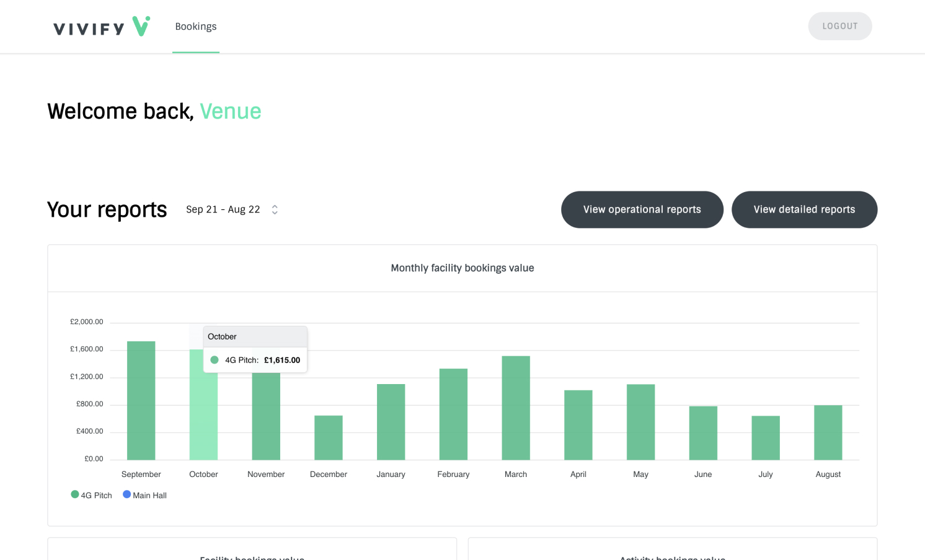Click the LOGOUT button
The image size is (925, 560).
839,26
